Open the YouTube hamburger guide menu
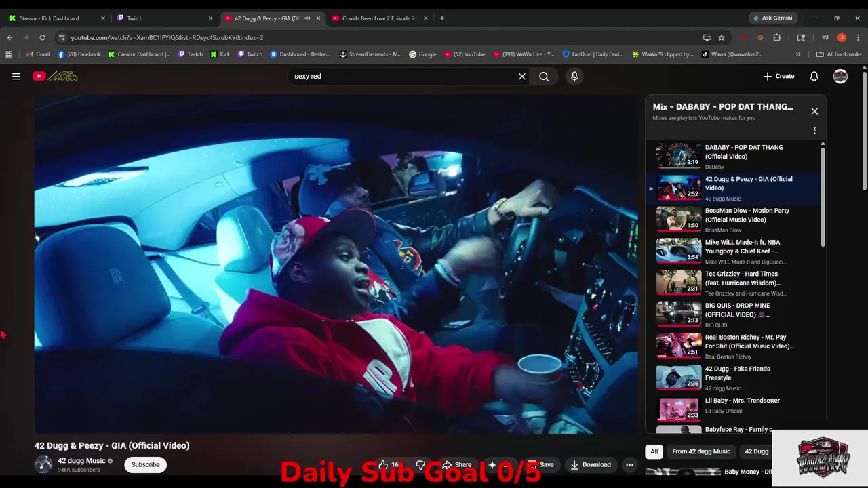This screenshot has width=868, height=488. click(16, 76)
